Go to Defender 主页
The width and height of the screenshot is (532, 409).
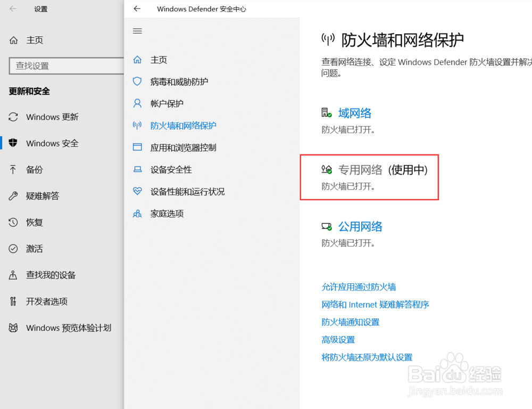click(159, 60)
